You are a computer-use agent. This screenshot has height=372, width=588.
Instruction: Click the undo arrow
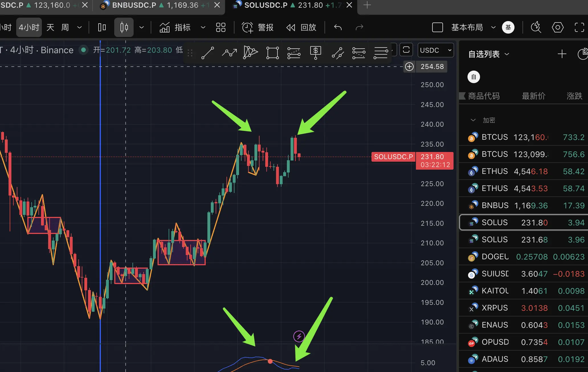338,27
